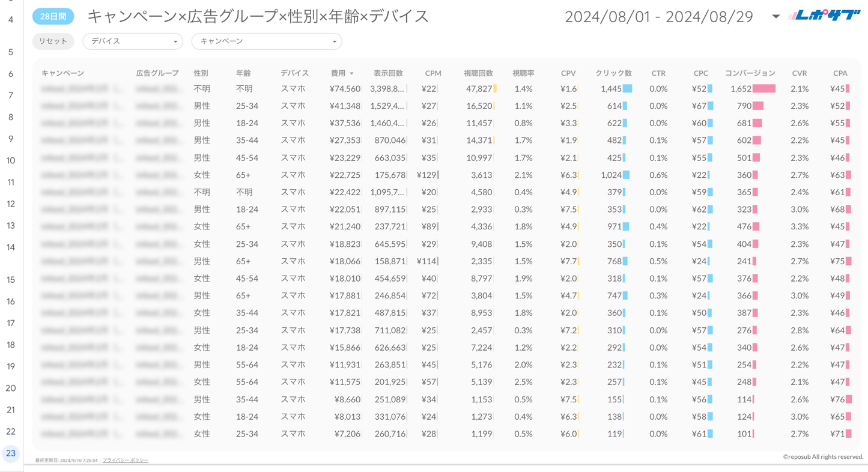Click the 28日間 badge
The image size is (868, 472).
(x=53, y=16)
